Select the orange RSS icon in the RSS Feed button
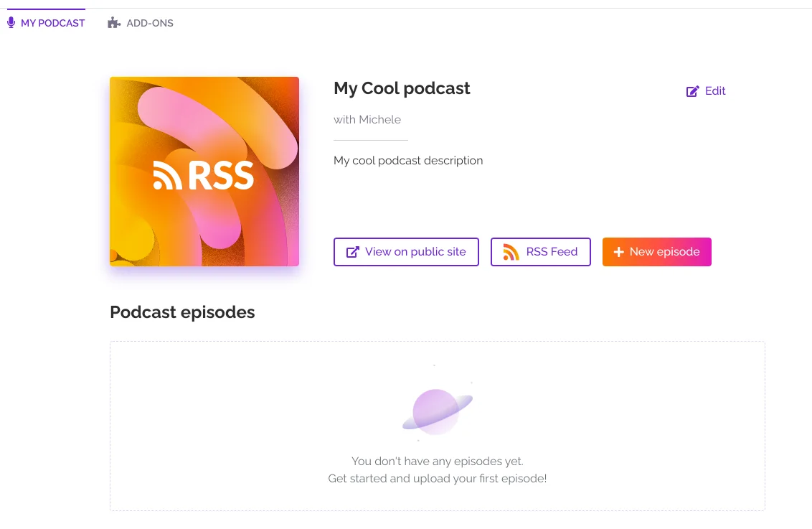 click(x=510, y=252)
